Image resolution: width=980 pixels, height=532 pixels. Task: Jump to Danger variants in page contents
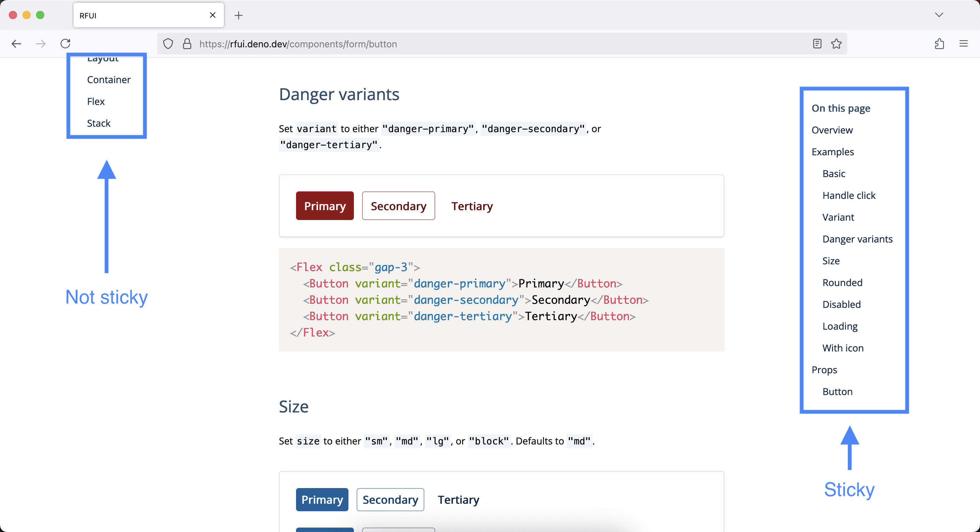pos(857,239)
